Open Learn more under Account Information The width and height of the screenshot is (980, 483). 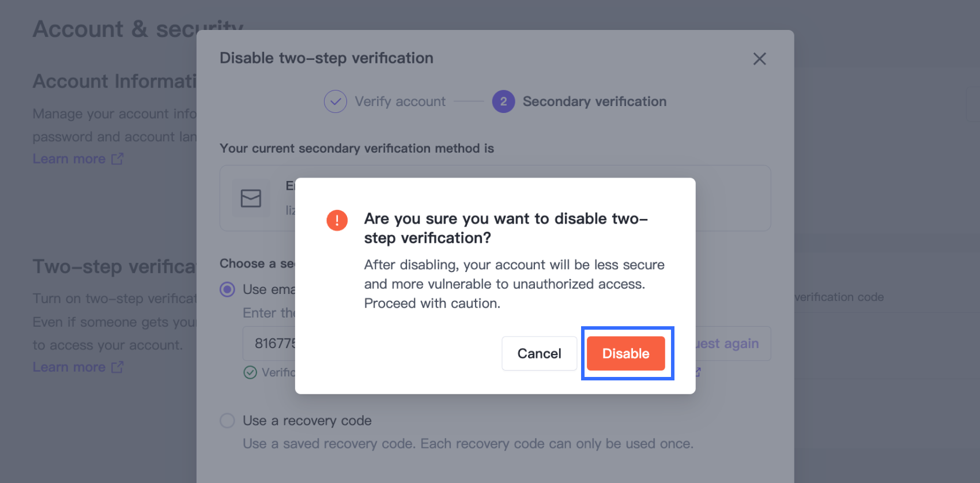[69, 159]
